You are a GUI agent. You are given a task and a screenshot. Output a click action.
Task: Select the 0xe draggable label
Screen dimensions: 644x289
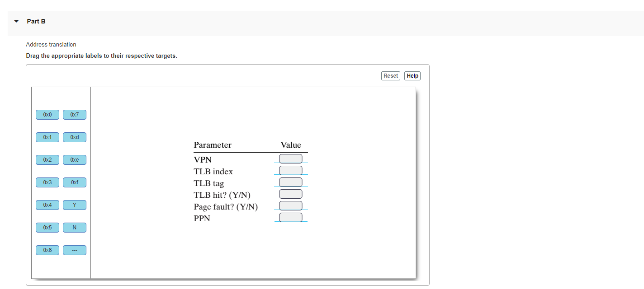[74, 159]
